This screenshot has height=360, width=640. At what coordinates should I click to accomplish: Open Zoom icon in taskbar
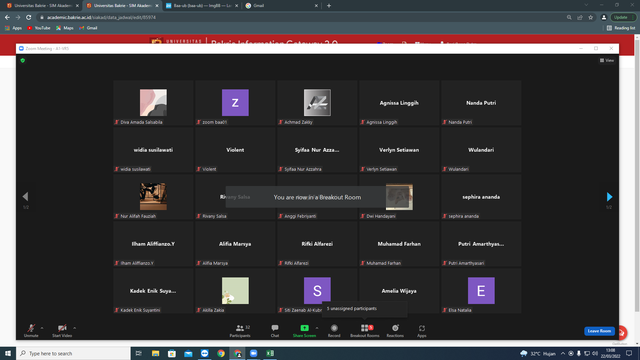(x=253, y=353)
